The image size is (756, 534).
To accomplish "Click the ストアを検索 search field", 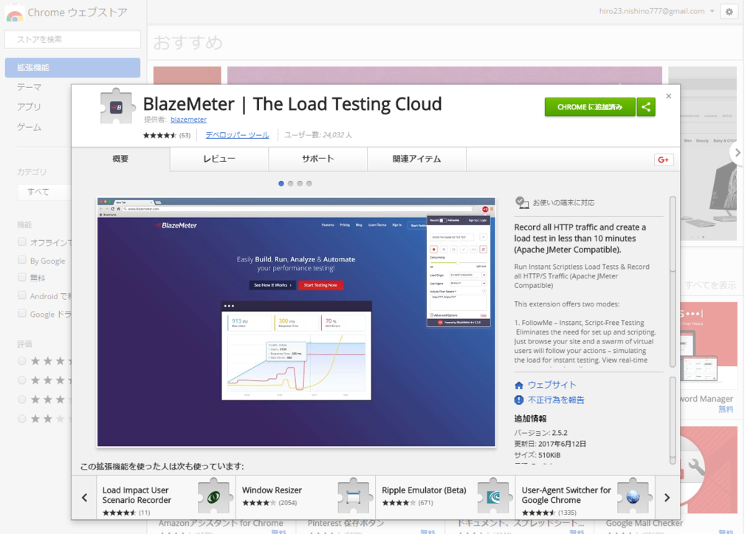I will (73, 40).
